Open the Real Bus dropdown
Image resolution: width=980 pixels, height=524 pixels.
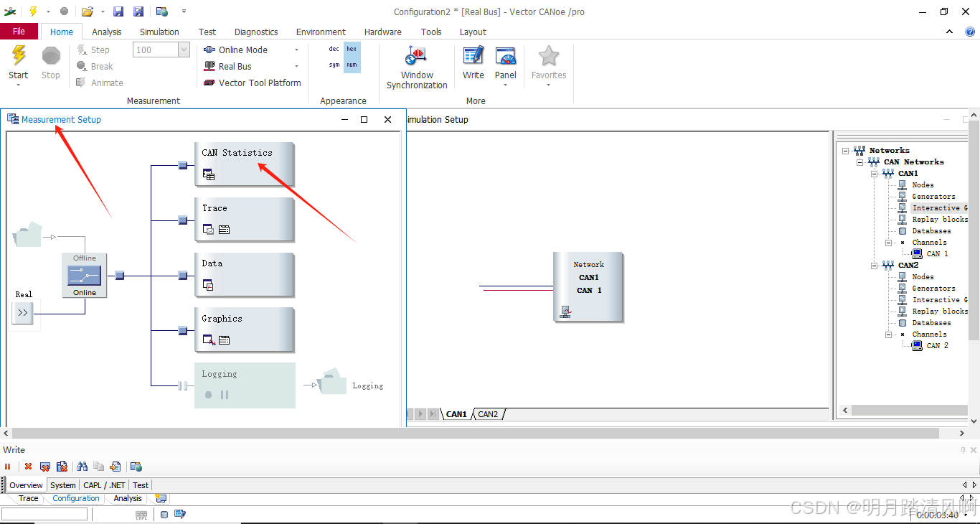[296, 66]
